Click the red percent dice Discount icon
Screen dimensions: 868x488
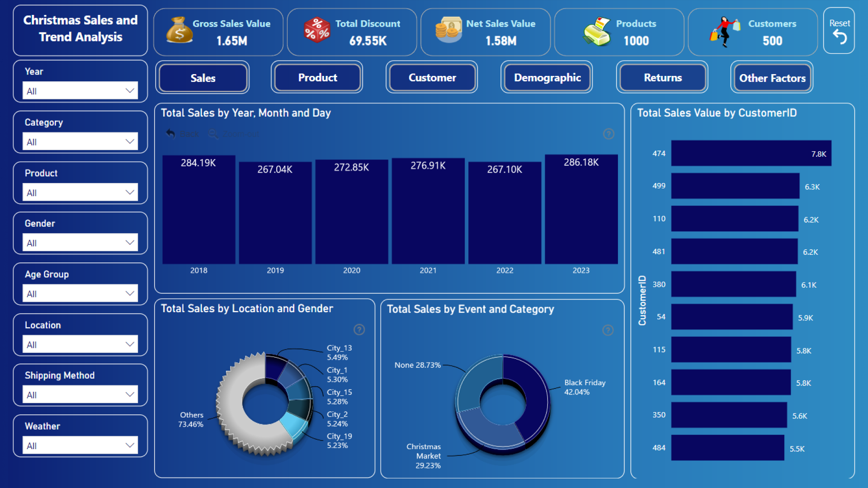point(317,30)
